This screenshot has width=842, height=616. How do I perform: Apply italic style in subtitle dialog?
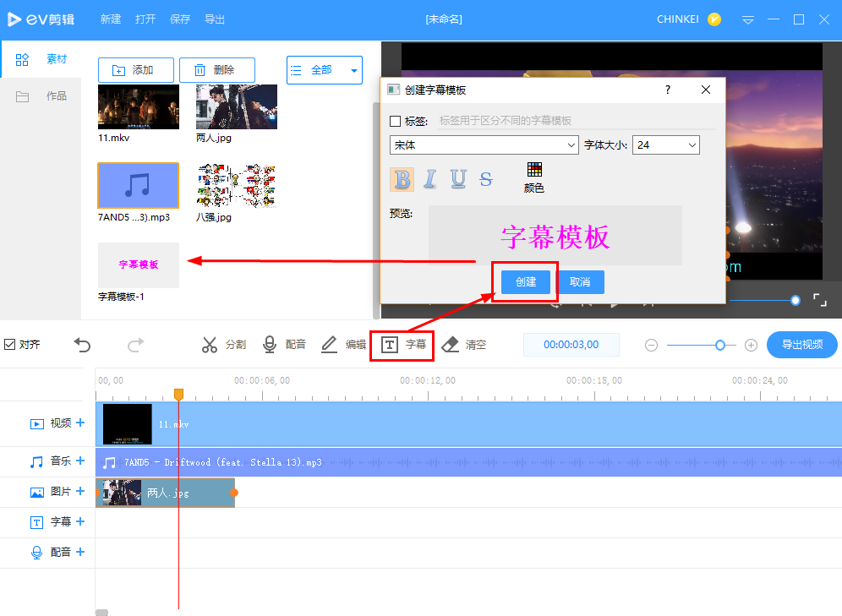[429, 179]
